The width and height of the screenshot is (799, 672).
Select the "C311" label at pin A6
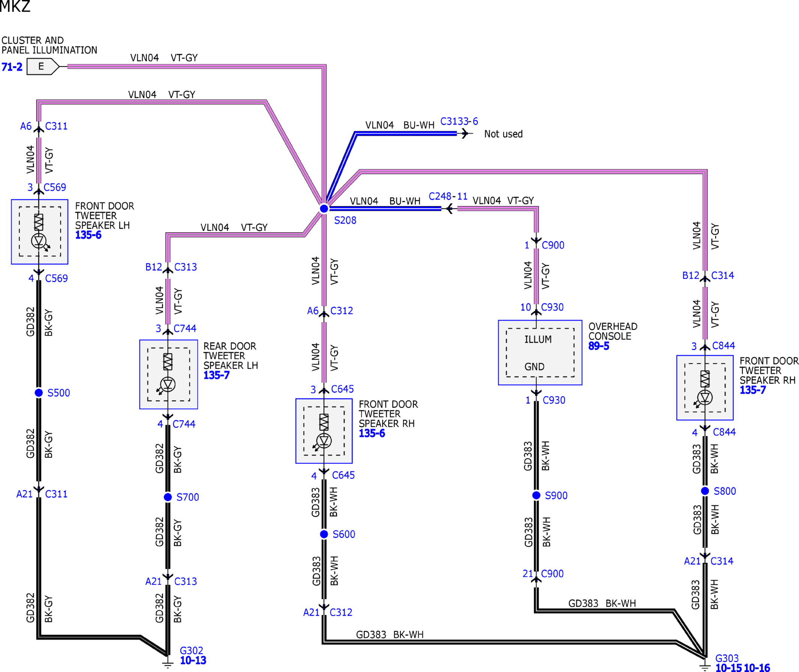click(56, 126)
